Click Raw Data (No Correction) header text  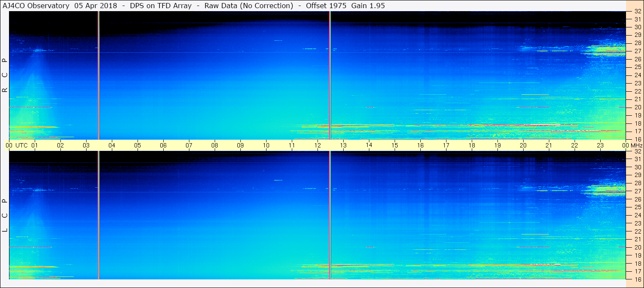(x=249, y=6)
